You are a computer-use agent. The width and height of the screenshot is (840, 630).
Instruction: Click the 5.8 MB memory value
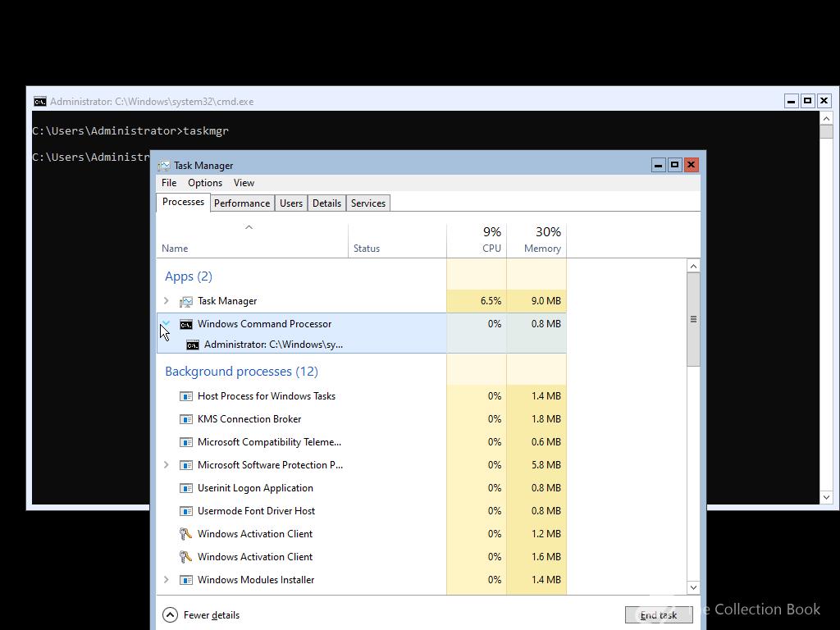(546, 466)
